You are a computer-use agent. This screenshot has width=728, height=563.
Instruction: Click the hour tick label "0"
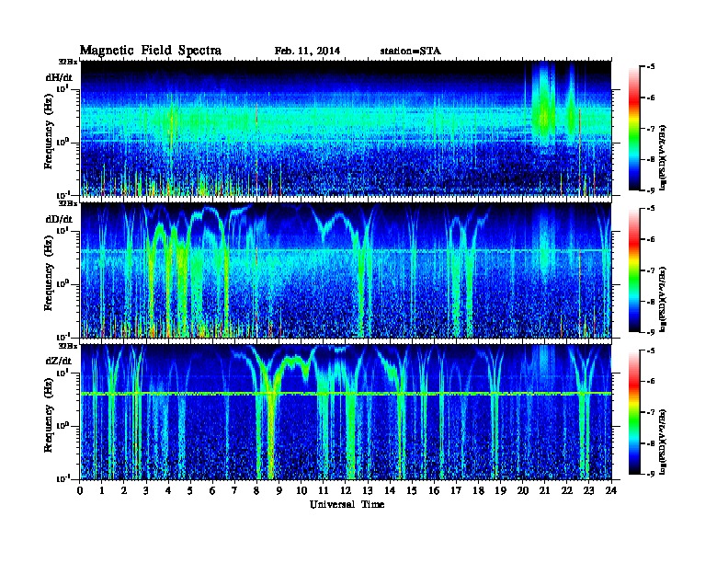tap(80, 490)
